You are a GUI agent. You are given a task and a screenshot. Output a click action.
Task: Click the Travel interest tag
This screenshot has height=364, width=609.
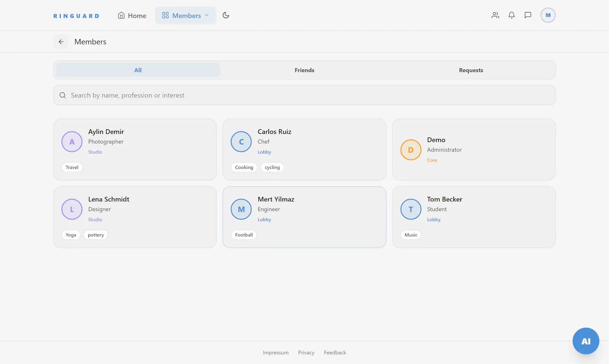pos(72,167)
